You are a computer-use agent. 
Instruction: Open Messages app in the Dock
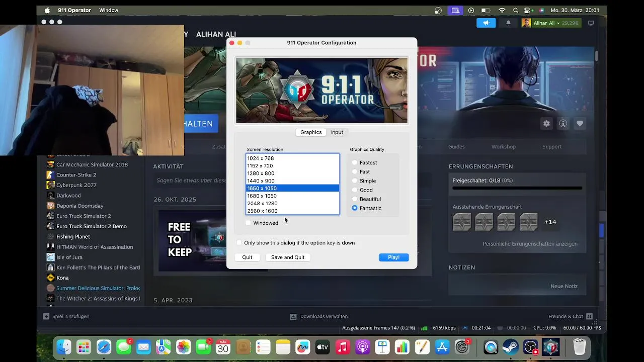124,347
